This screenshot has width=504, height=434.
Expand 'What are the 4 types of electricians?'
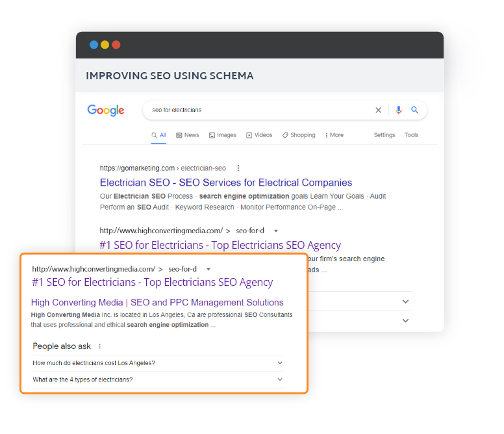pyautogui.click(x=158, y=379)
